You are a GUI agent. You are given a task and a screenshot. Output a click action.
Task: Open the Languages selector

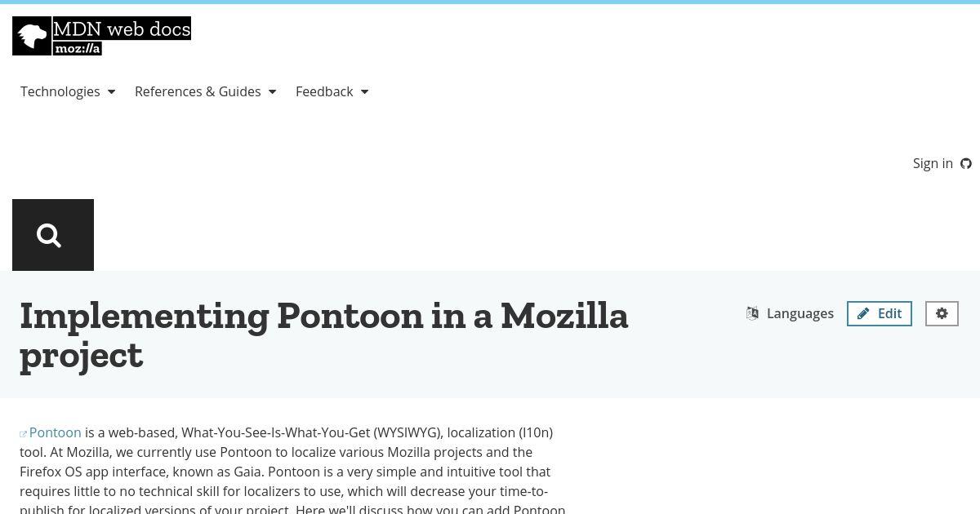(790, 313)
